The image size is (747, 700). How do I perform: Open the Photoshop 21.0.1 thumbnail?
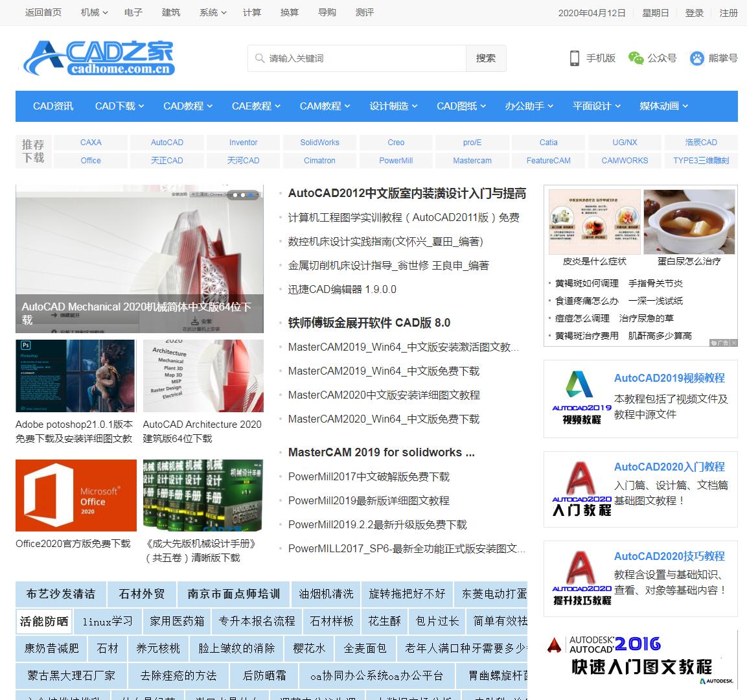click(76, 375)
